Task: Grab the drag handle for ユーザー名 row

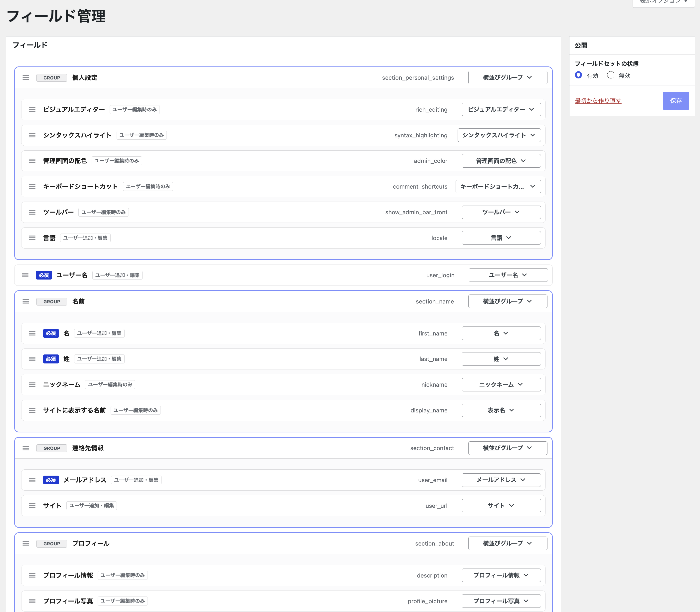Action: point(25,275)
